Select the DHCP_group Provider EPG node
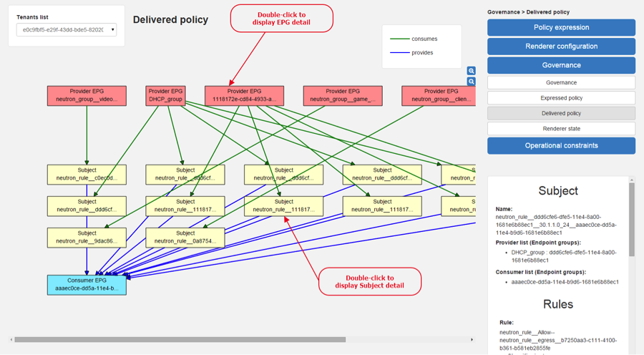 pyautogui.click(x=165, y=96)
